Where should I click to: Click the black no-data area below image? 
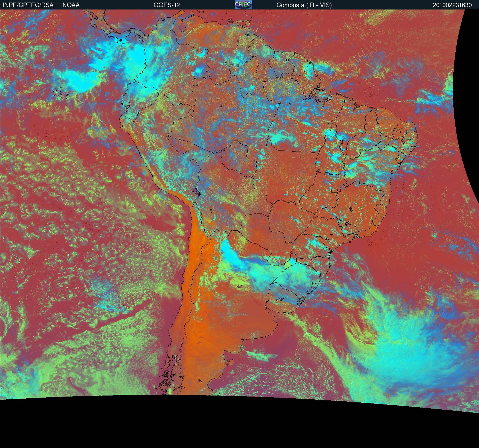tap(239, 425)
